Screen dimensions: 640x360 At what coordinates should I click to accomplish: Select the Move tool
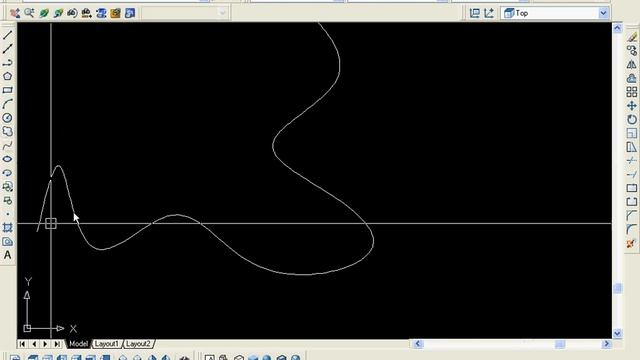[631, 106]
